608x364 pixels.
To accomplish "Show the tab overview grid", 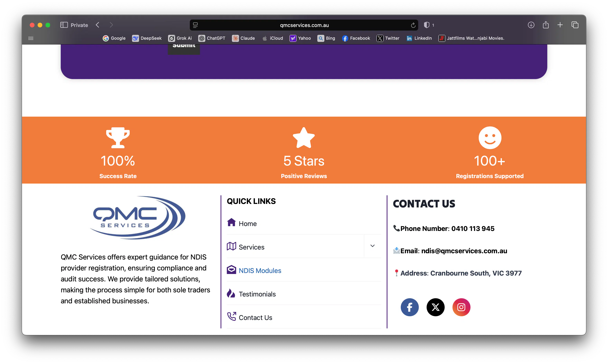I will [575, 25].
